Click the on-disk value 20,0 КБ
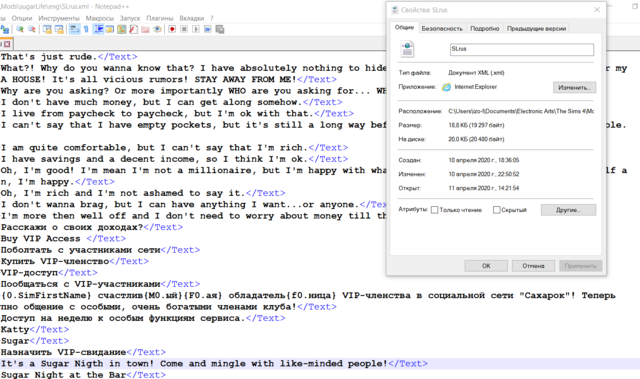 point(476,140)
